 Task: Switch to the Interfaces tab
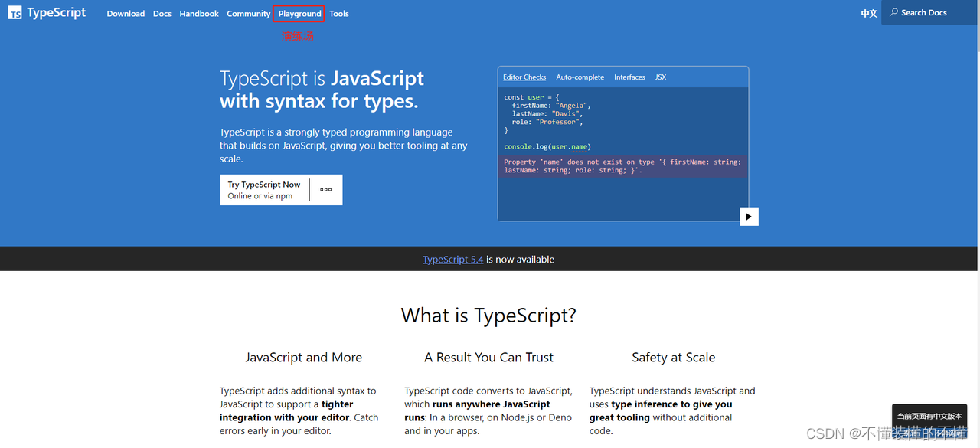point(629,77)
